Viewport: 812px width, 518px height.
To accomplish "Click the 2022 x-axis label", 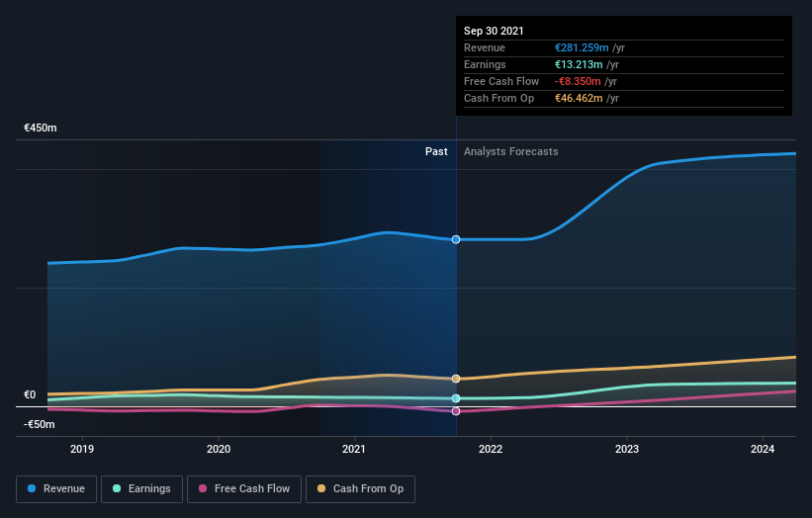I will 491,449.
